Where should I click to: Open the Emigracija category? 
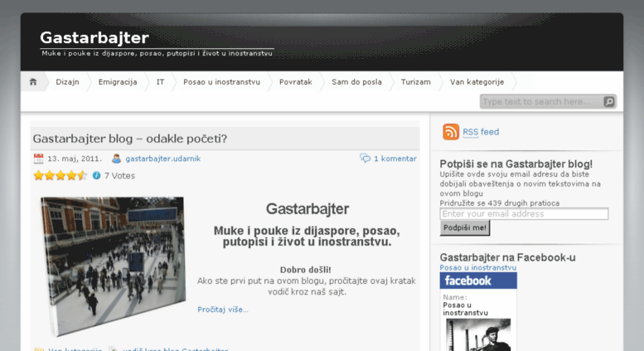click(x=118, y=82)
